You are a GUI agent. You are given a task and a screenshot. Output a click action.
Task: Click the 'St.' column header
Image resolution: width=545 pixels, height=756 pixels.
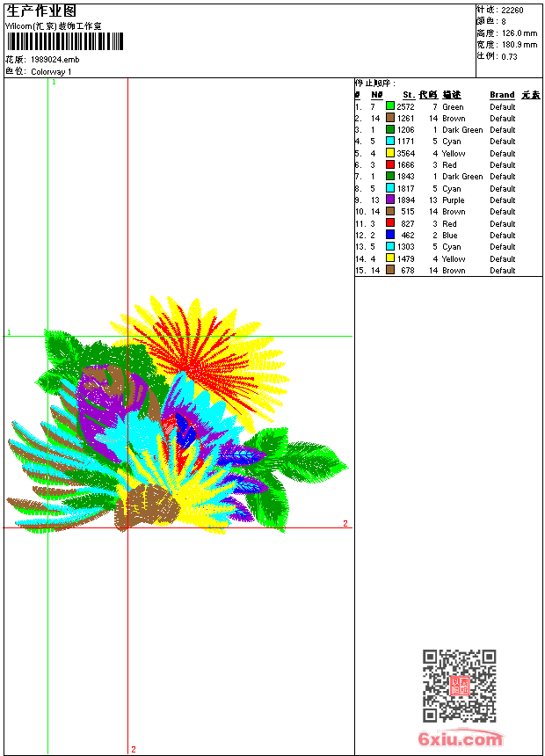(x=409, y=95)
